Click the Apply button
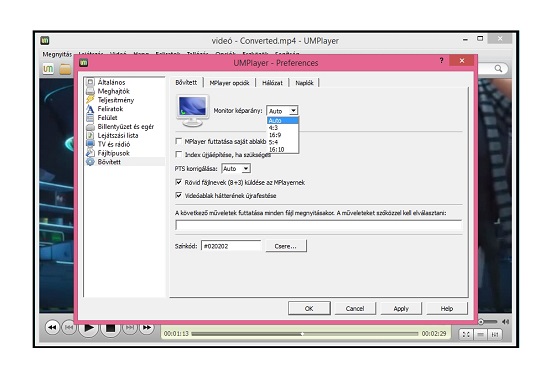Image resolution: width=550 pixels, height=375 pixels. [401, 308]
